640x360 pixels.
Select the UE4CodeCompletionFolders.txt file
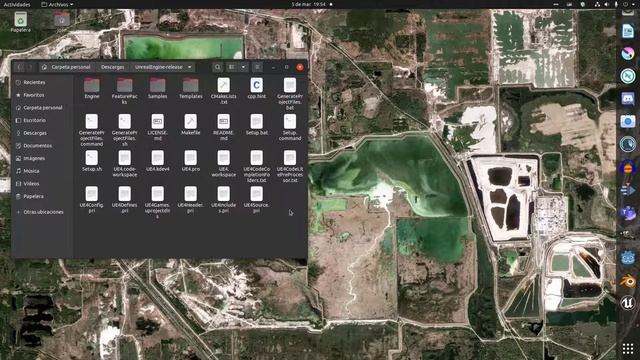(257, 166)
